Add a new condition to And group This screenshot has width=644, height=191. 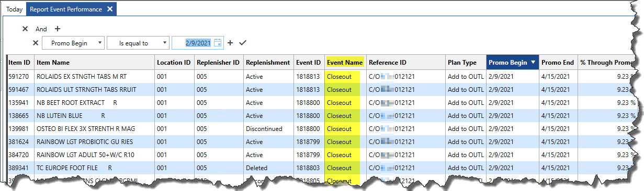[58, 29]
